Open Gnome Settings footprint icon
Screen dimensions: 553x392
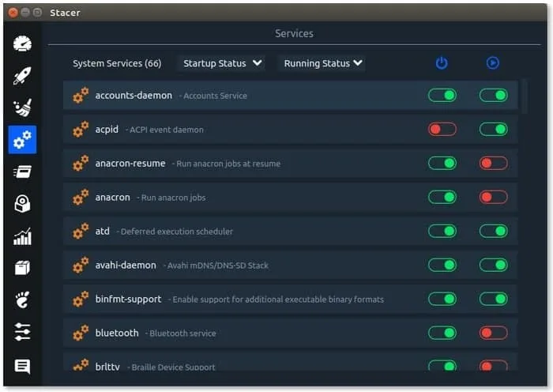click(23, 300)
